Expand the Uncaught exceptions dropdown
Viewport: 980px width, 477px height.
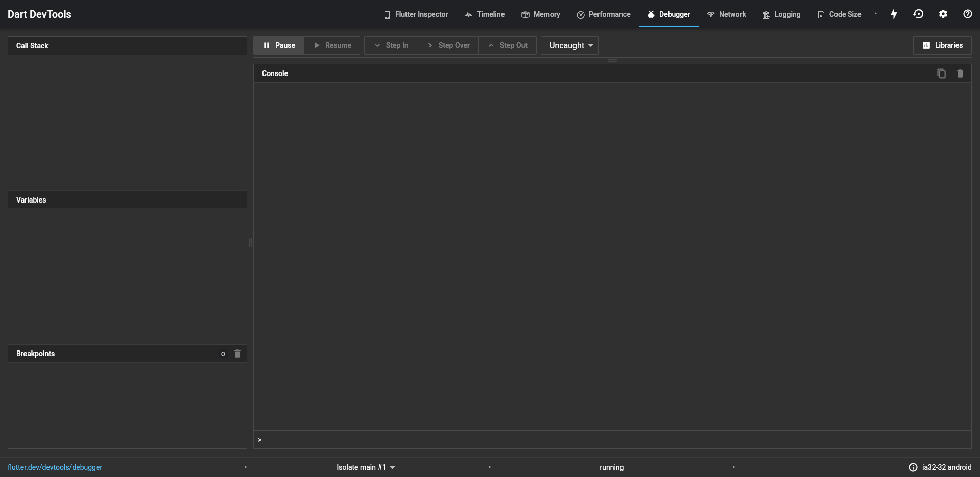pos(570,45)
